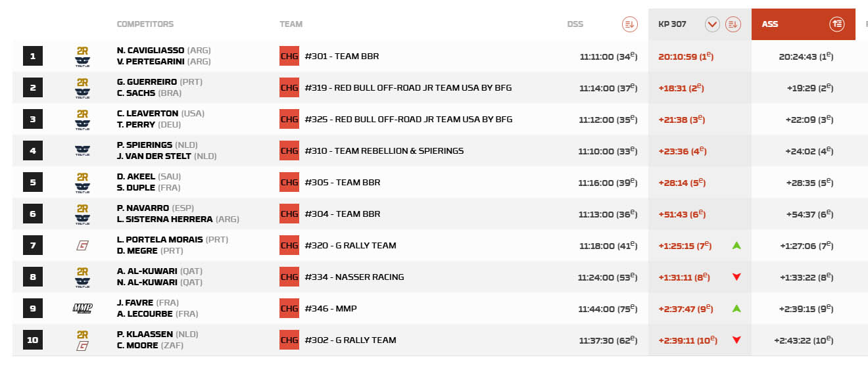Click the KP 307 sort icon
The image size is (868, 368).
tap(733, 24)
